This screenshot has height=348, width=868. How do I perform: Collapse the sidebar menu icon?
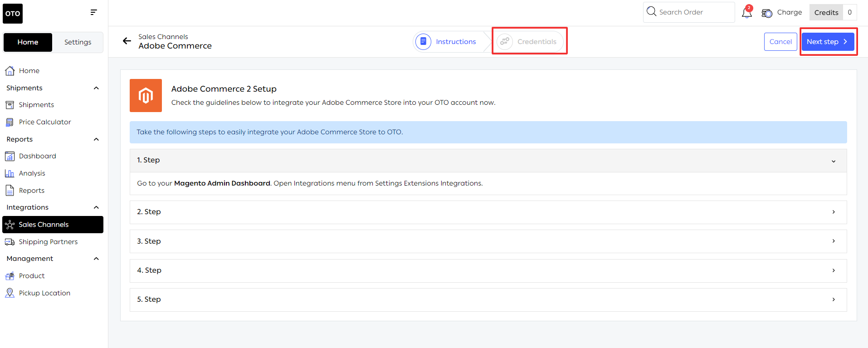click(93, 12)
